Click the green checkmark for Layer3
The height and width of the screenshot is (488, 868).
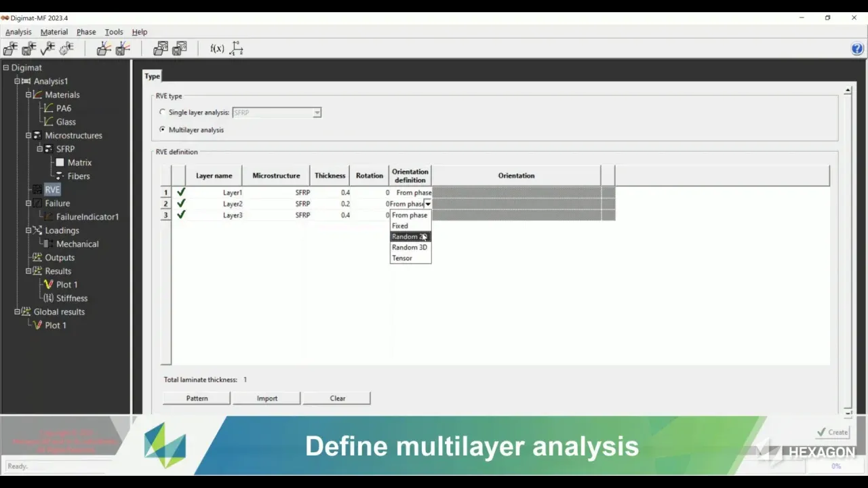pos(180,215)
